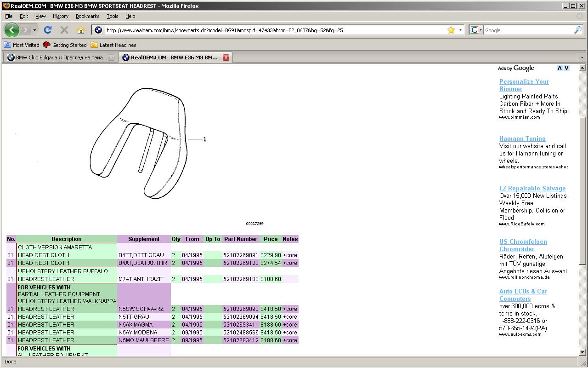The height and width of the screenshot is (368, 588).
Task: Open the list all tabs dropdown
Action: coord(582,57)
